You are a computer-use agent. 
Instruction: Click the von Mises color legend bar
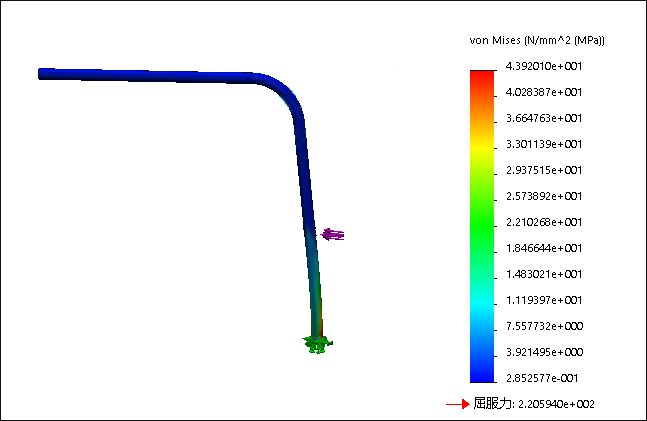point(482,226)
